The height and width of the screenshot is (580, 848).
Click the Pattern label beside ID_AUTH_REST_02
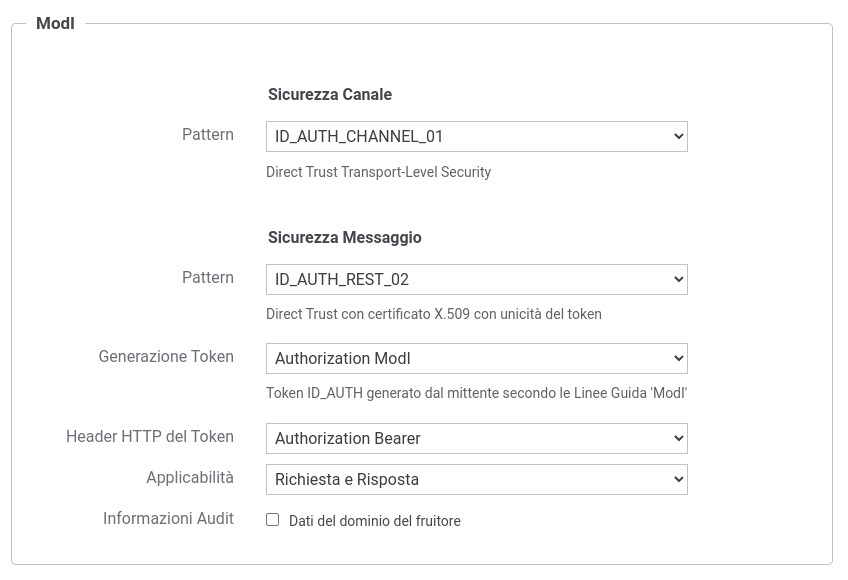click(x=208, y=277)
